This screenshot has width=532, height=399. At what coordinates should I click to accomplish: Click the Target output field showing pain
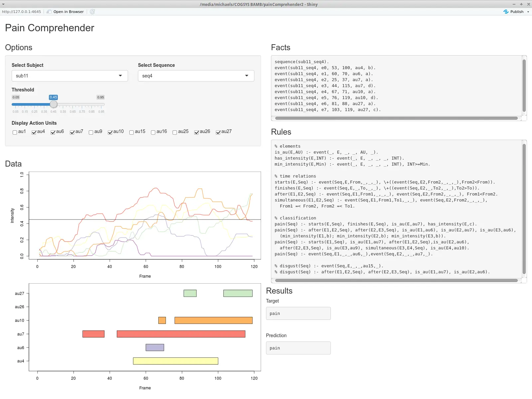(298, 314)
